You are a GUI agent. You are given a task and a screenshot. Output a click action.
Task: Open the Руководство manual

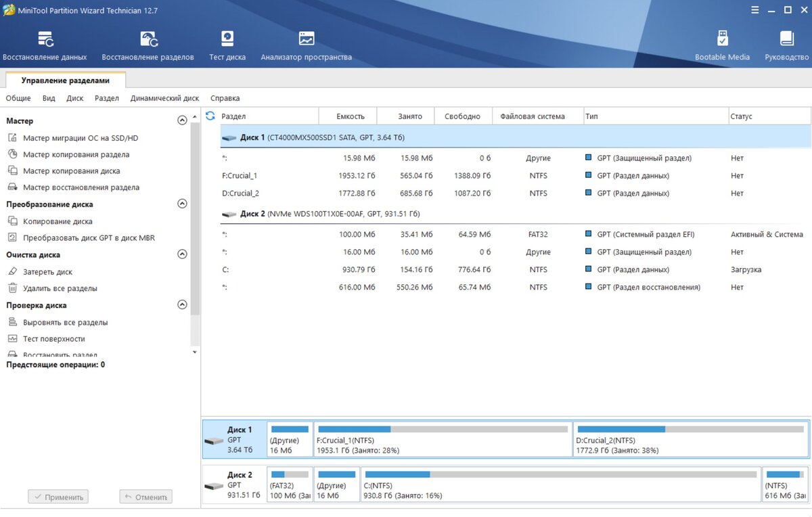[787, 46]
